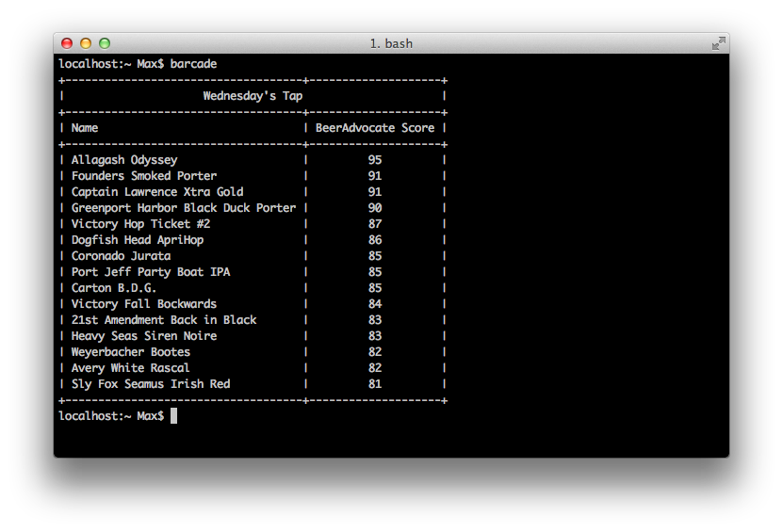Click the 'barcade' command text
Viewport: 783px width, 532px height.
[193, 64]
